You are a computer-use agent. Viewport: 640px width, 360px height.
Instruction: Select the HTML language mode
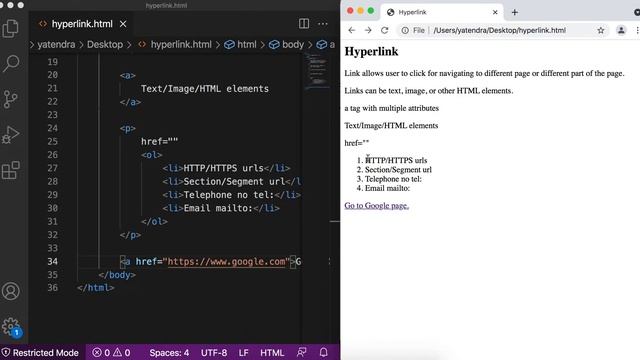(x=272, y=353)
